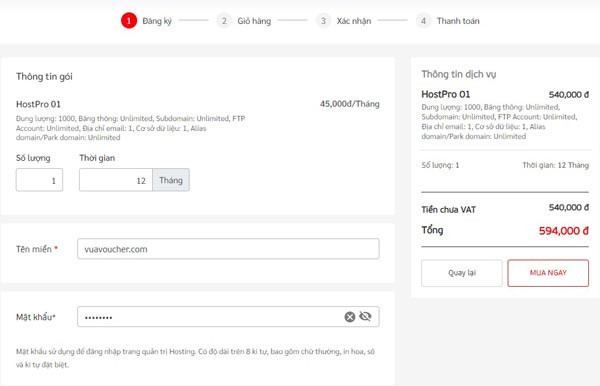Viewport: 600px width, 386px height.
Task: Focus the Số lượng quantity field
Action: point(39,180)
